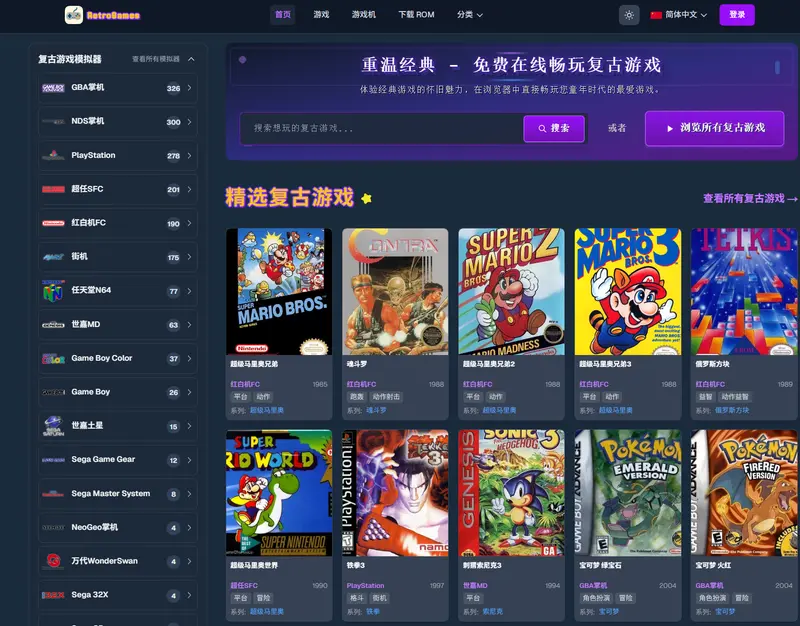The image size is (800, 626).
Task: Expand the 超任SFC row arrow
Action: pyautogui.click(x=189, y=189)
